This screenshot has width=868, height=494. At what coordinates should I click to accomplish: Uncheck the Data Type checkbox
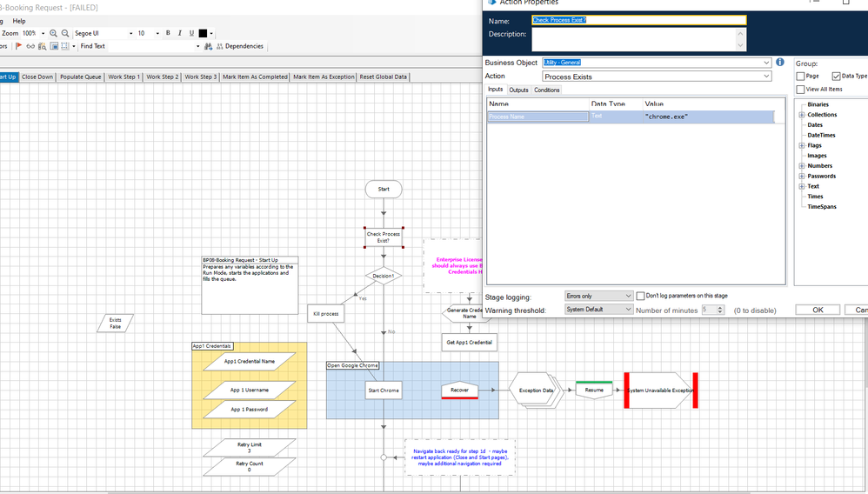pos(837,77)
